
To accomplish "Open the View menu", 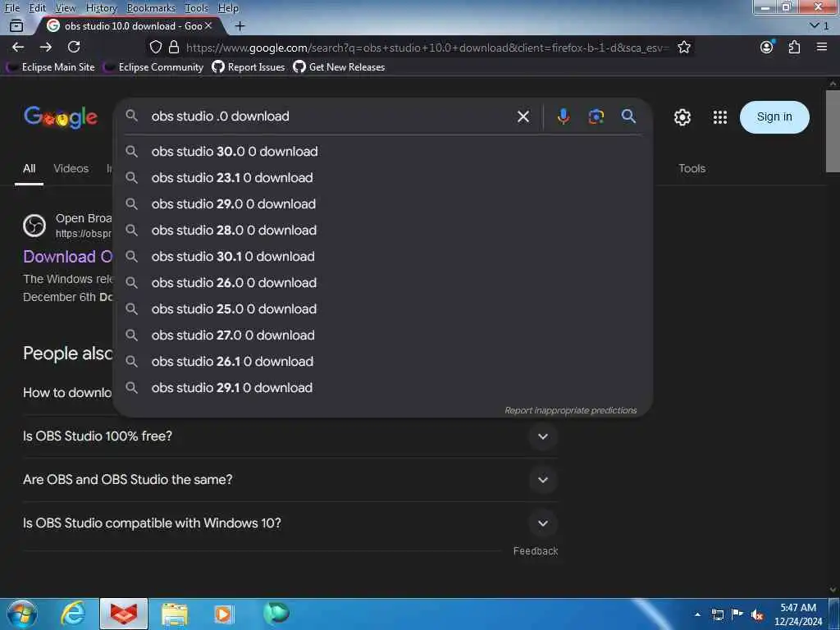I will coord(66,7).
